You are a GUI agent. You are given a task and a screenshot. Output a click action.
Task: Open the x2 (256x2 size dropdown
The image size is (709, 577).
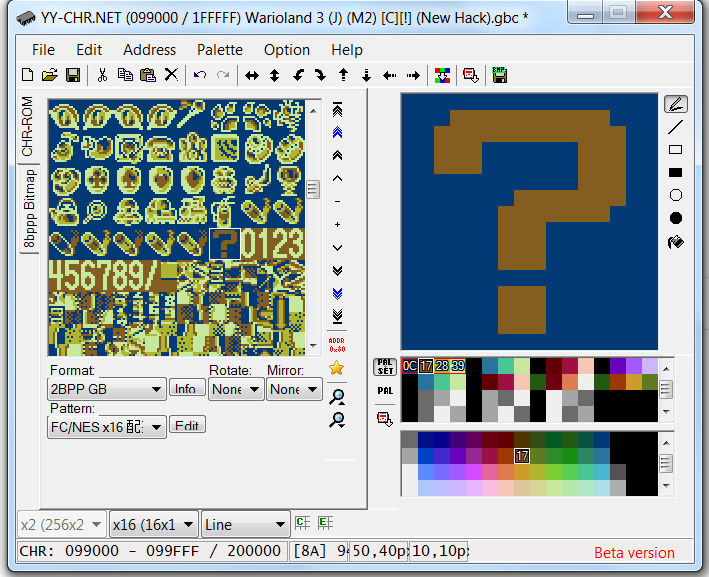pos(61,525)
